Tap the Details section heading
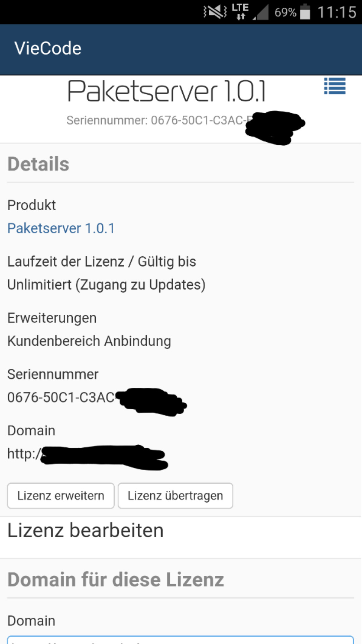The image size is (362, 644). 38,164
